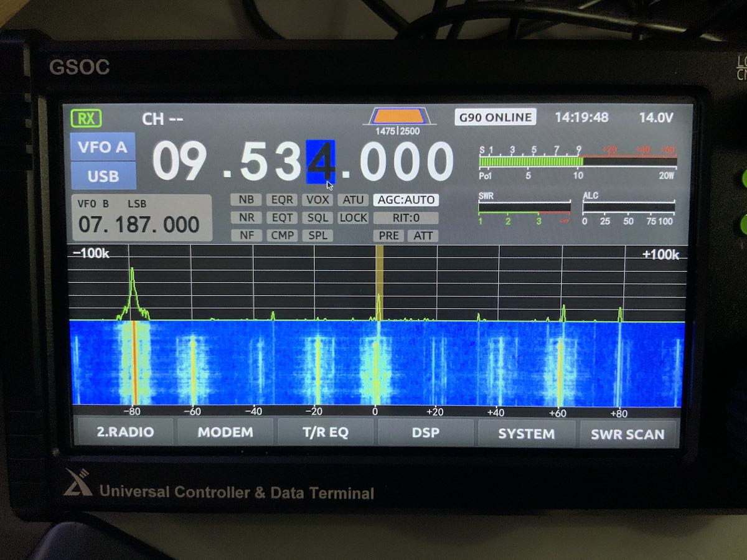The image size is (747, 560).
Task: Toggle the CMP compressor
Action: (282, 236)
